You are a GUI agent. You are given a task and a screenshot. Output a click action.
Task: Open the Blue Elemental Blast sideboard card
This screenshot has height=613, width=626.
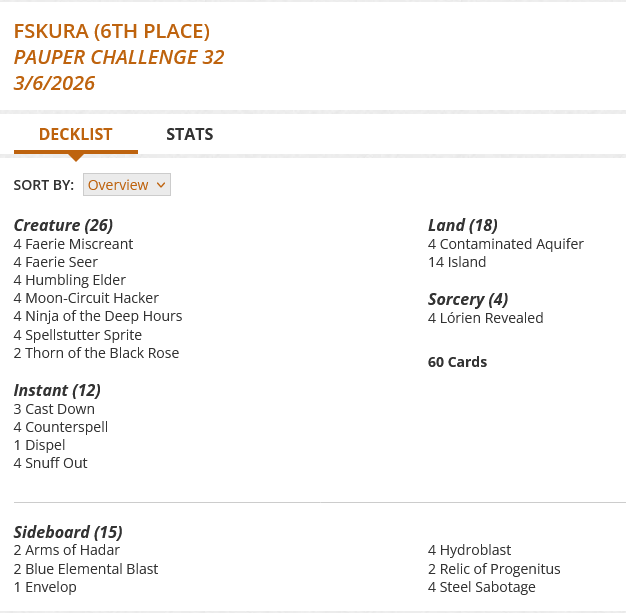[x=91, y=569]
